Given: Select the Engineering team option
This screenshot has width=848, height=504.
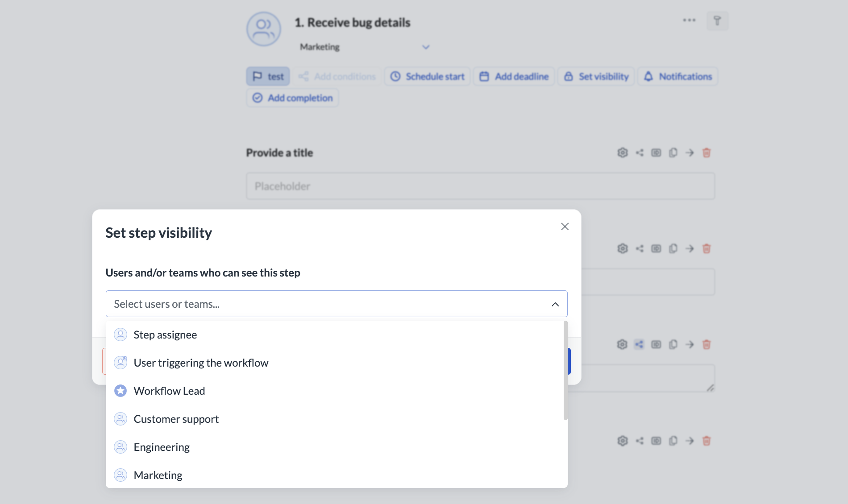Looking at the screenshot, I should [x=162, y=446].
